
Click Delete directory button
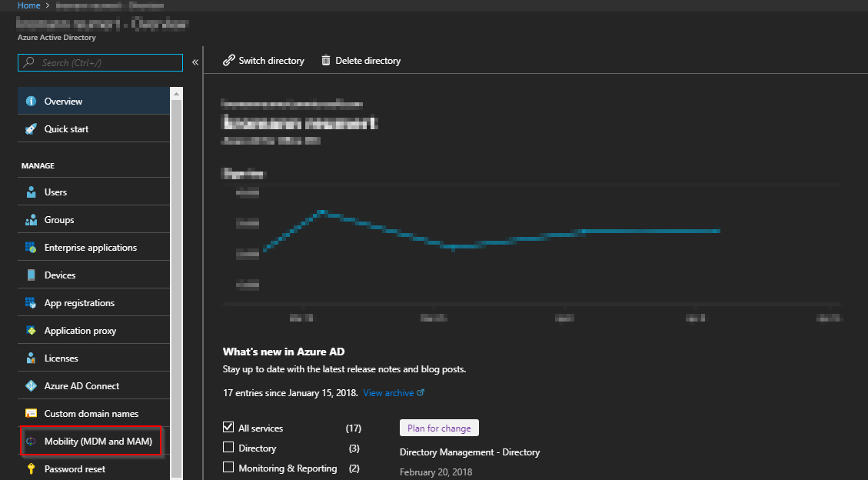pos(361,60)
